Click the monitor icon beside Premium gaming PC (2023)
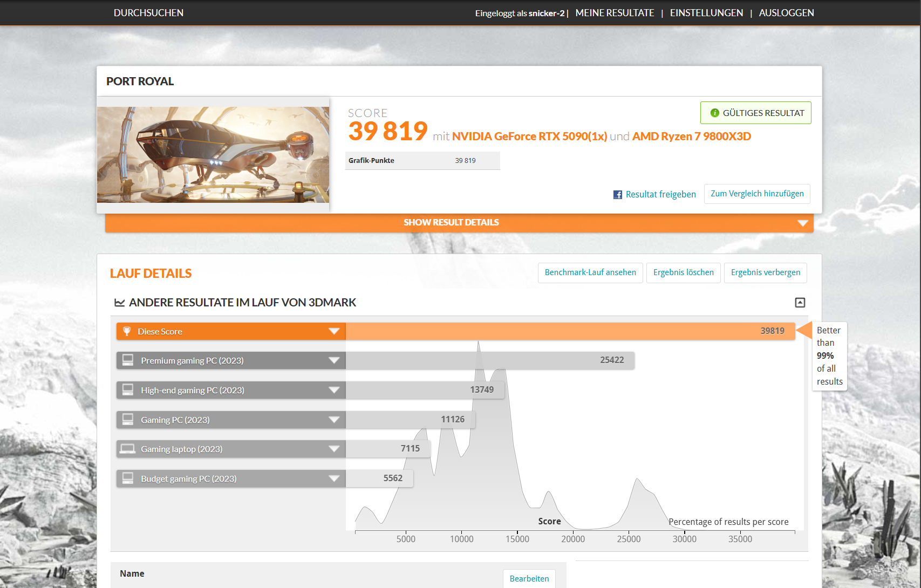The height and width of the screenshot is (588, 921). click(x=128, y=360)
